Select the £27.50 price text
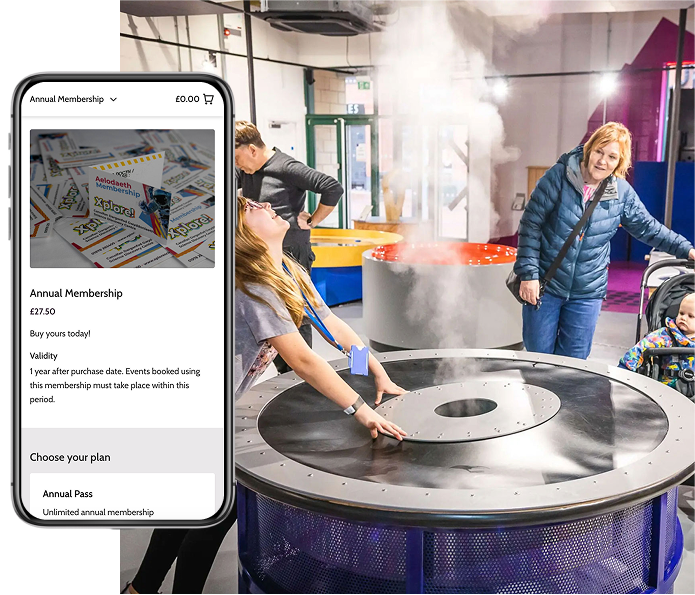The image size is (695, 595). tap(43, 311)
